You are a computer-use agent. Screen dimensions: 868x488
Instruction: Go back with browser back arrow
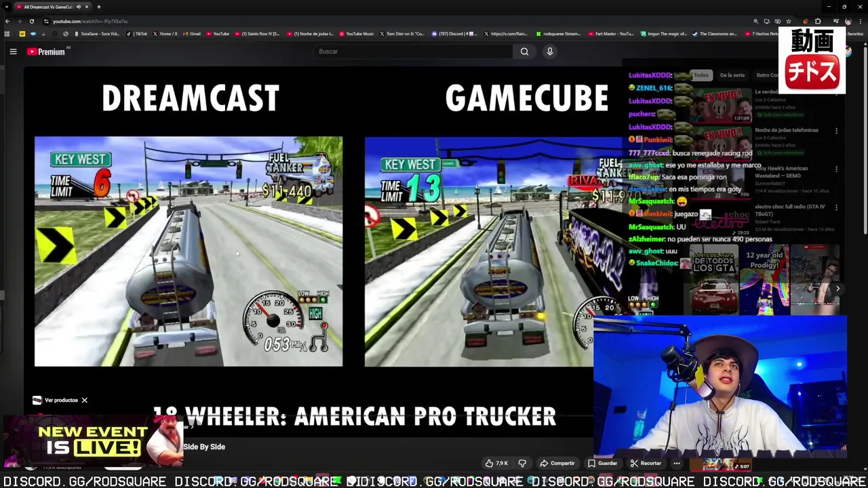(x=7, y=21)
